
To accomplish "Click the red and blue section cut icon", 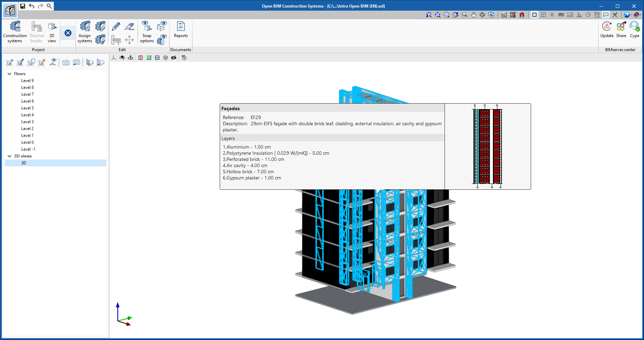I will tap(141, 58).
